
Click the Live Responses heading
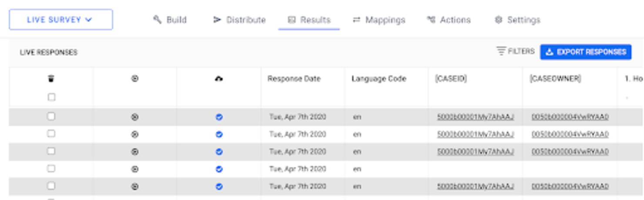coord(49,52)
